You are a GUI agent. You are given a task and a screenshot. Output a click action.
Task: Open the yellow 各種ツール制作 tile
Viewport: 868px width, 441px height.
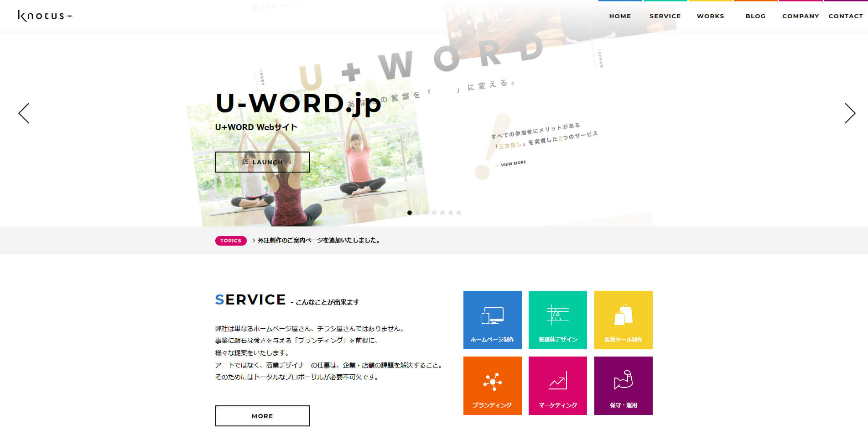[x=624, y=320]
